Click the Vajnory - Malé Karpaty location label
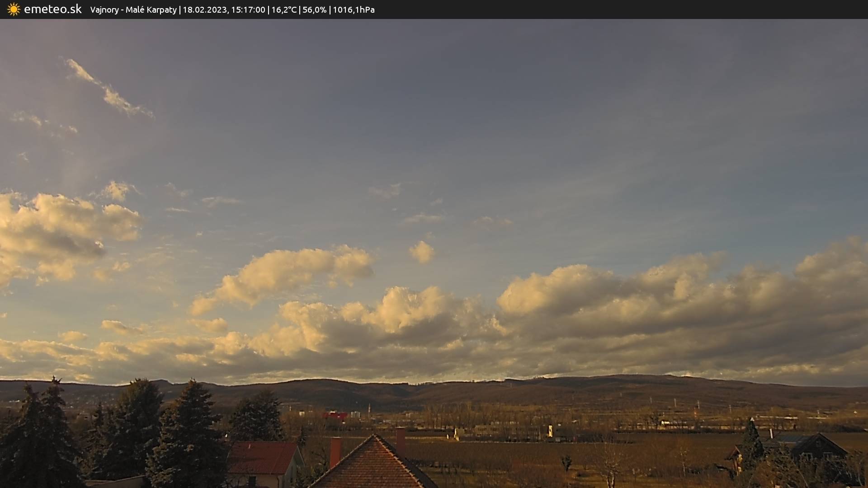The width and height of the screenshot is (868, 488). 133,10
